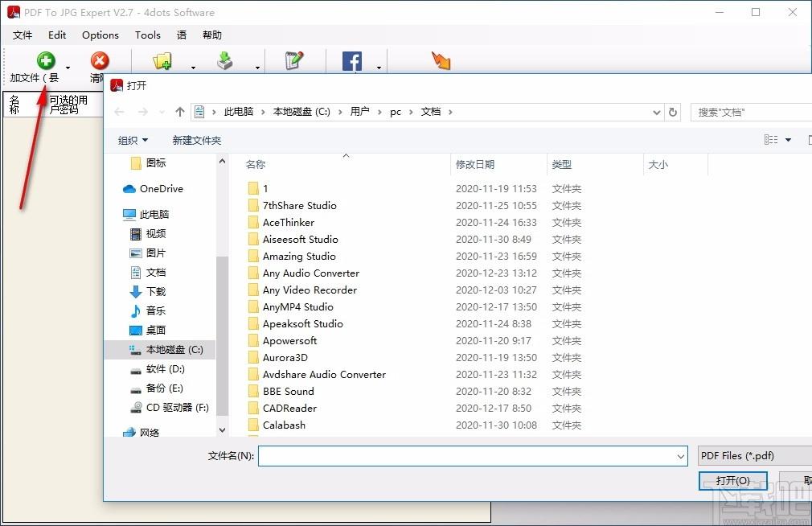
Task: Click the sidebar scroll down arrow
Action: click(222, 430)
